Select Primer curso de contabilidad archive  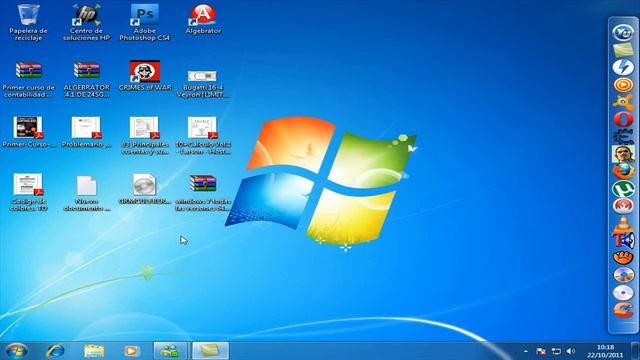(28, 80)
